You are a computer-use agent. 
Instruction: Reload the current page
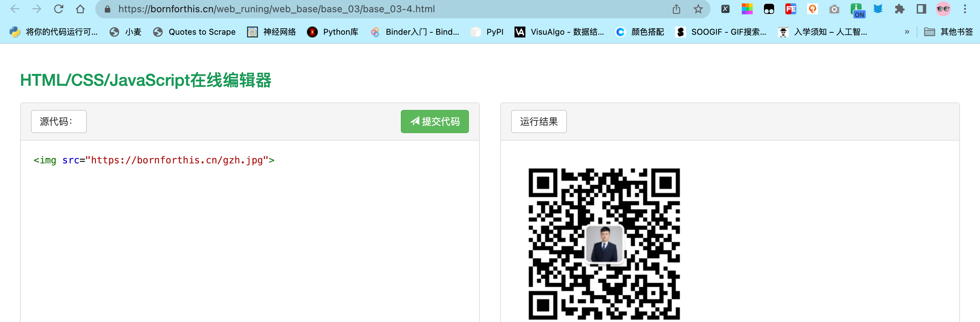click(x=58, y=9)
